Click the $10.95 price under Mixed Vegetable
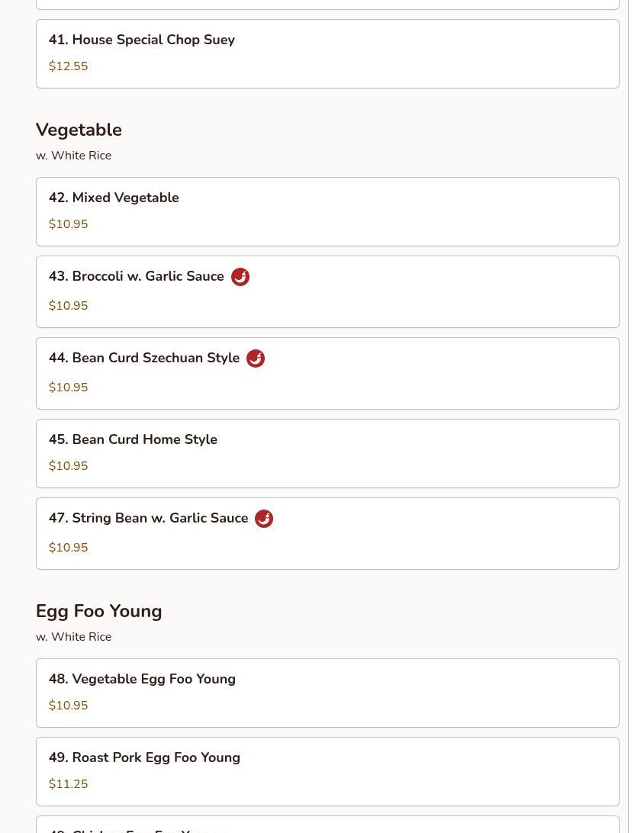This screenshot has height=833, width=644. pyautogui.click(x=68, y=224)
